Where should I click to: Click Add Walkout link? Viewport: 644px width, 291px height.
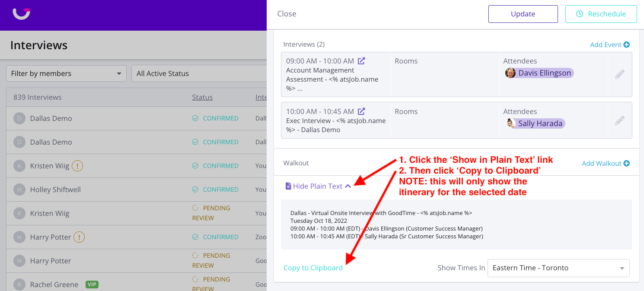pyautogui.click(x=606, y=163)
